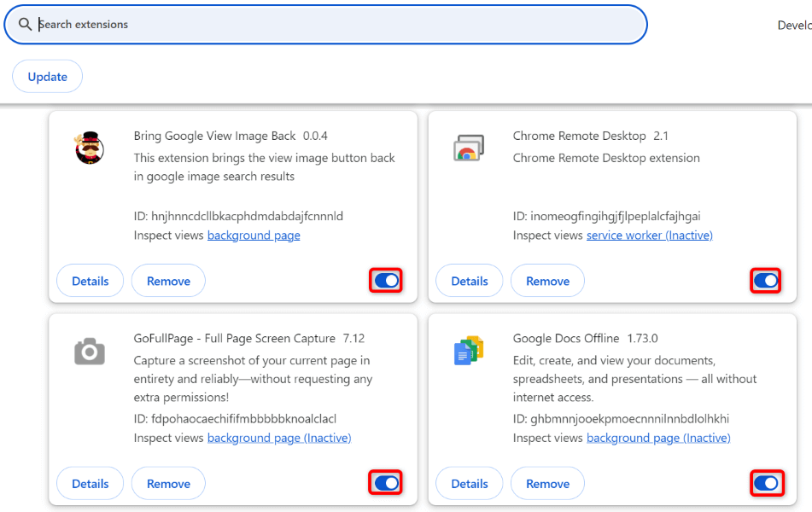Viewport: 812px width, 512px height.
Task: Inspect Chrome Remote Desktop's service worker
Action: click(x=649, y=235)
